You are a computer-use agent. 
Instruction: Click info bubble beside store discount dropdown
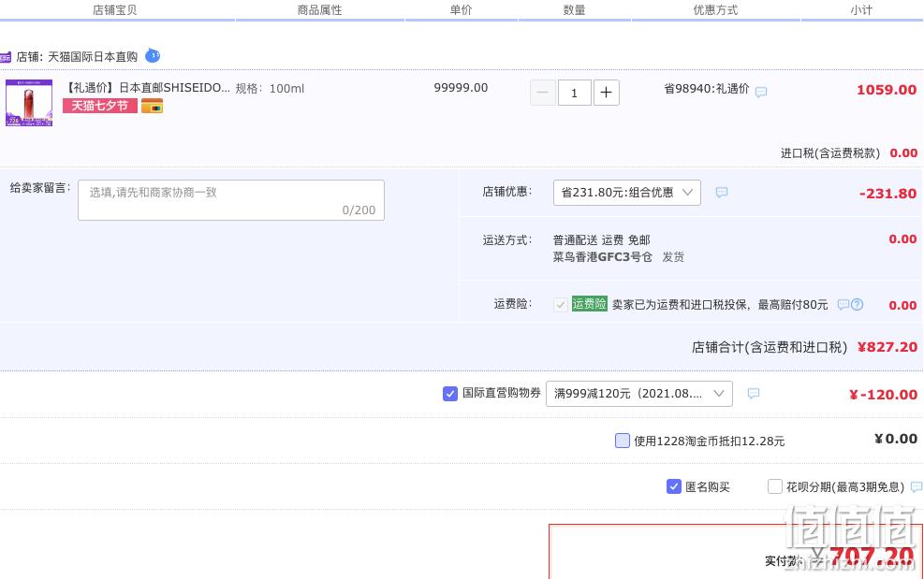click(722, 193)
